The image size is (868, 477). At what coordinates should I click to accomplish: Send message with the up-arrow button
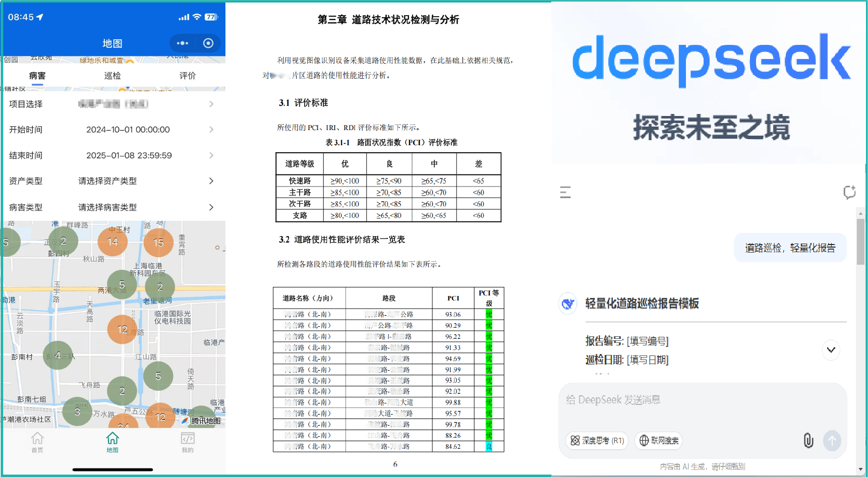(832, 440)
